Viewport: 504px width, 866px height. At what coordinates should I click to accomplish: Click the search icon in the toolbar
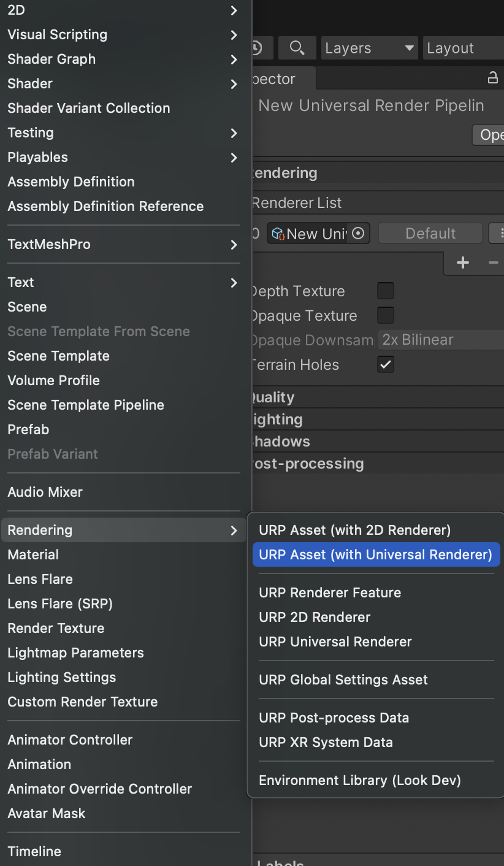coord(297,48)
